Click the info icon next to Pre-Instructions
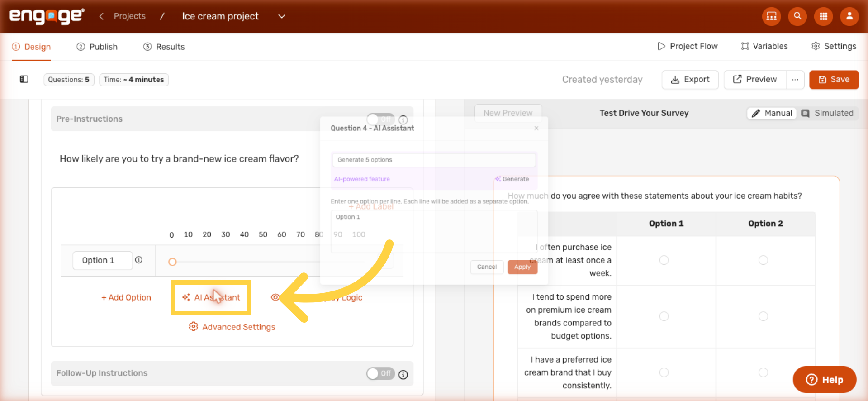The height and width of the screenshot is (401, 868). [x=403, y=119]
